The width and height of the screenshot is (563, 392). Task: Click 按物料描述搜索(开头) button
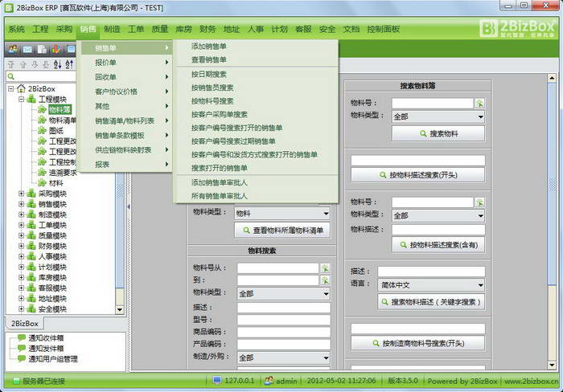tap(418, 175)
